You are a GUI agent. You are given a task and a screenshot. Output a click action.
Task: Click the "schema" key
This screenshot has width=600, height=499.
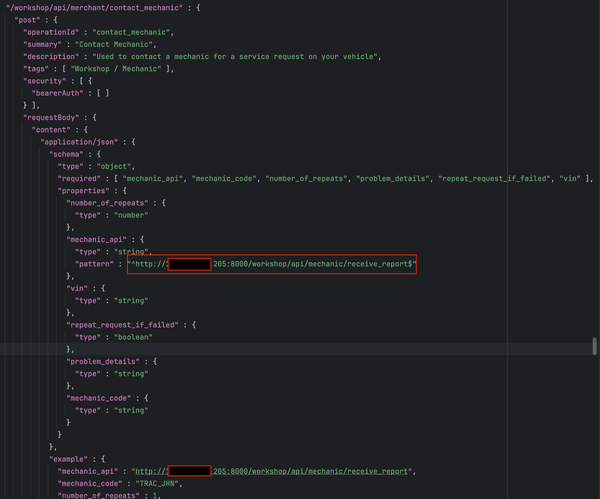pos(66,154)
